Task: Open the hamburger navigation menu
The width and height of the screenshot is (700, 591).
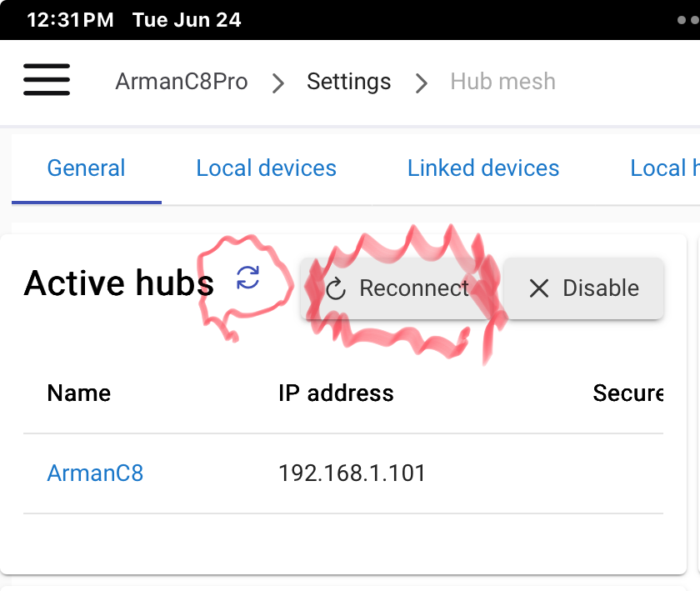Action: 47,80
